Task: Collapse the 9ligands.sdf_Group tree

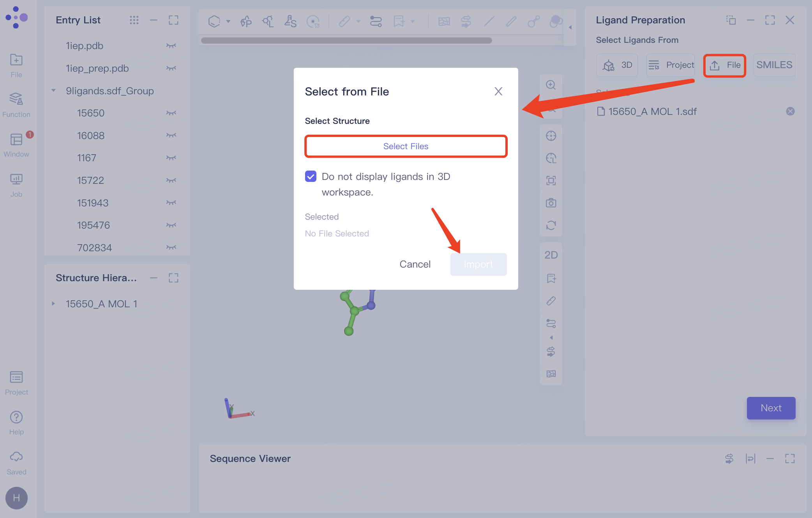Action: 54,91
